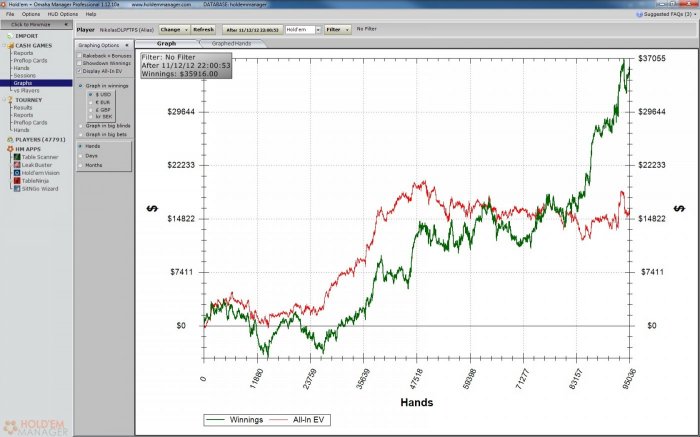Enable the Rakeback + Bonuses checkbox
This screenshot has width=700, height=437.
coord(79,56)
